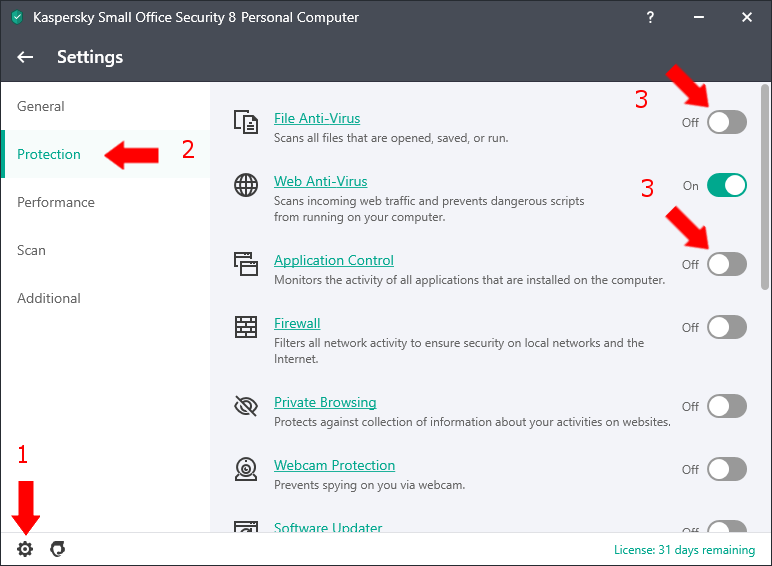
Task: Click the File Anti-Virus document icon
Action: pos(246,122)
